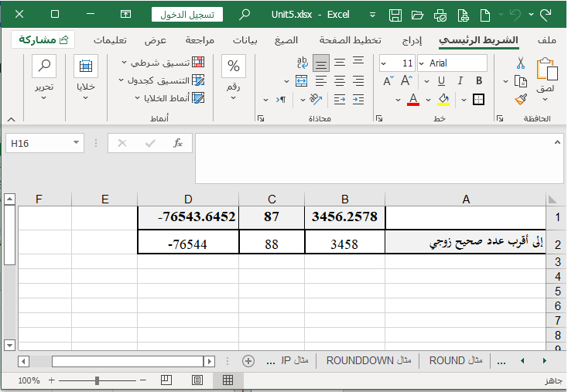
Task: Toggle Bold formatting
Action: pos(478,80)
